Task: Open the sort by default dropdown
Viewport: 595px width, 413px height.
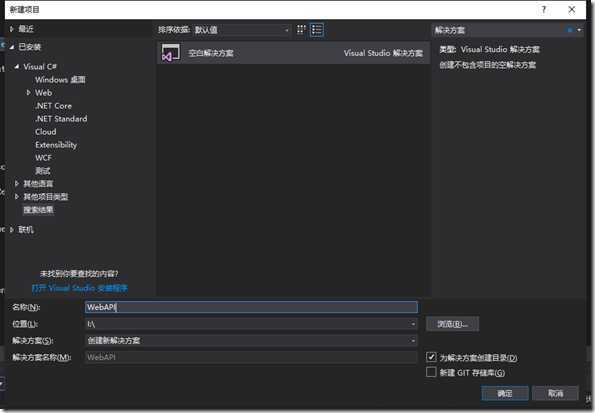Action: pos(242,30)
